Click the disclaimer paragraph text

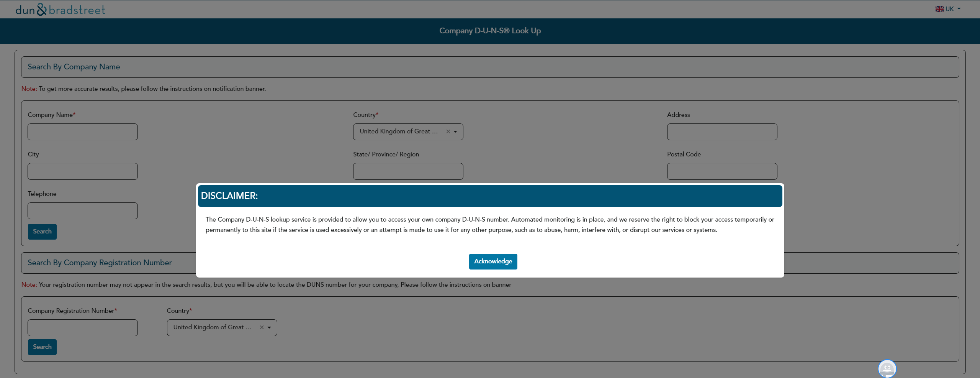pyautogui.click(x=490, y=225)
